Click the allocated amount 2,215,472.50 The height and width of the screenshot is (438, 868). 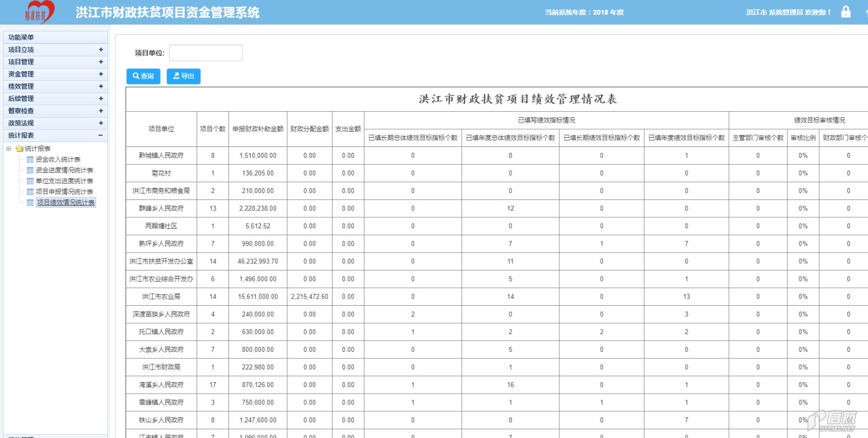coord(310,297)
